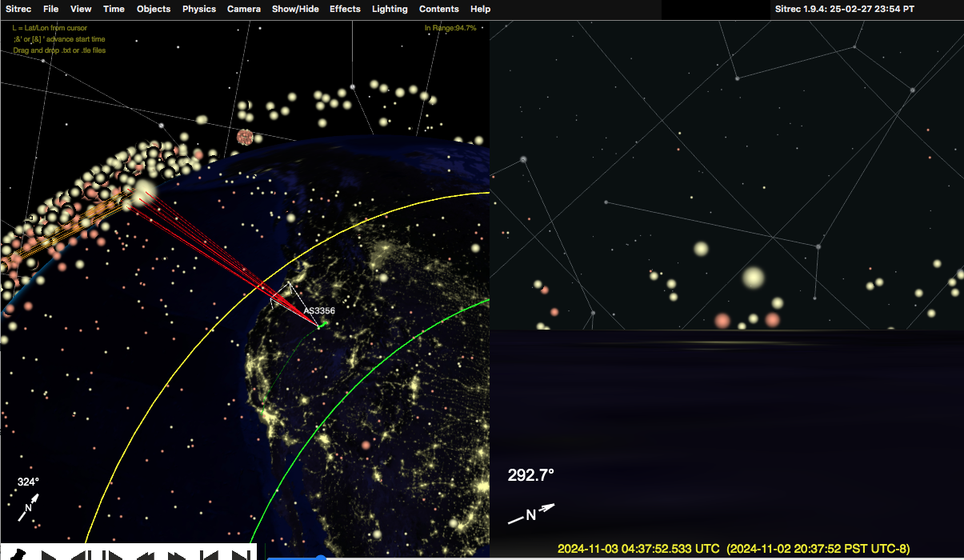Open the Contents menu
Image resolution: width=964 pixels, height=560 pixels.
[x=439, y=9]
